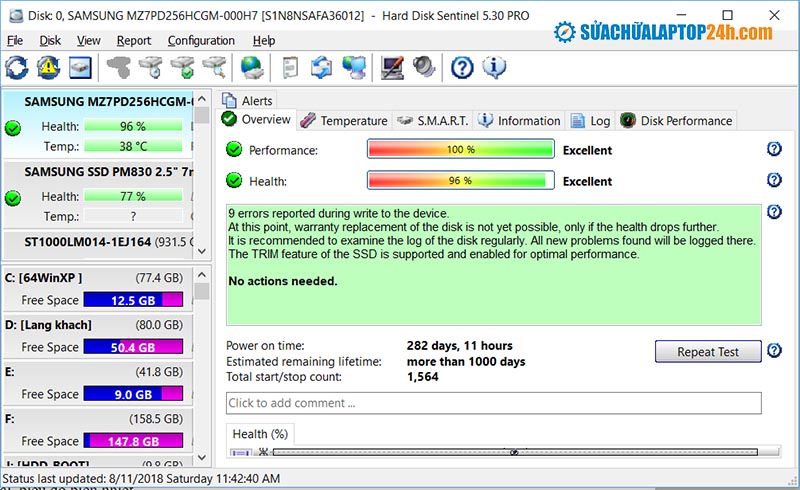The image size is (800, 490).
Task: Open the Configuration menu
Action: click(x=201, y=40)
